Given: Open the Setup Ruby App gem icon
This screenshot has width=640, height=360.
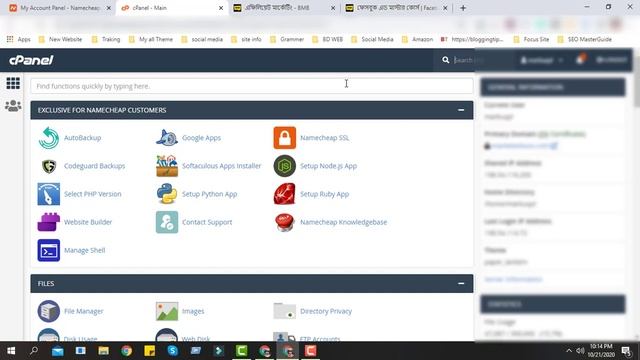Looking at the screenshot, I should (284, 194).
